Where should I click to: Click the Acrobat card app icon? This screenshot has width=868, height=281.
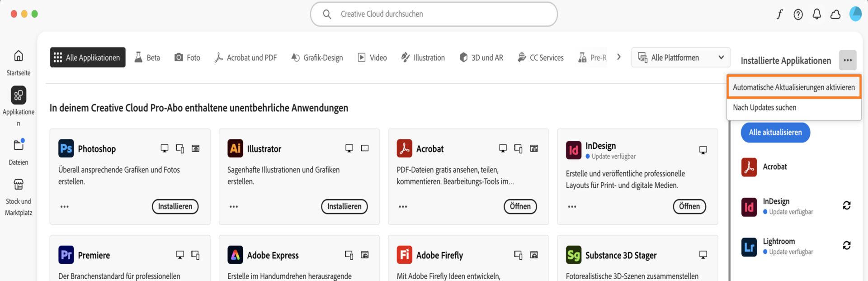pos(404,148)
